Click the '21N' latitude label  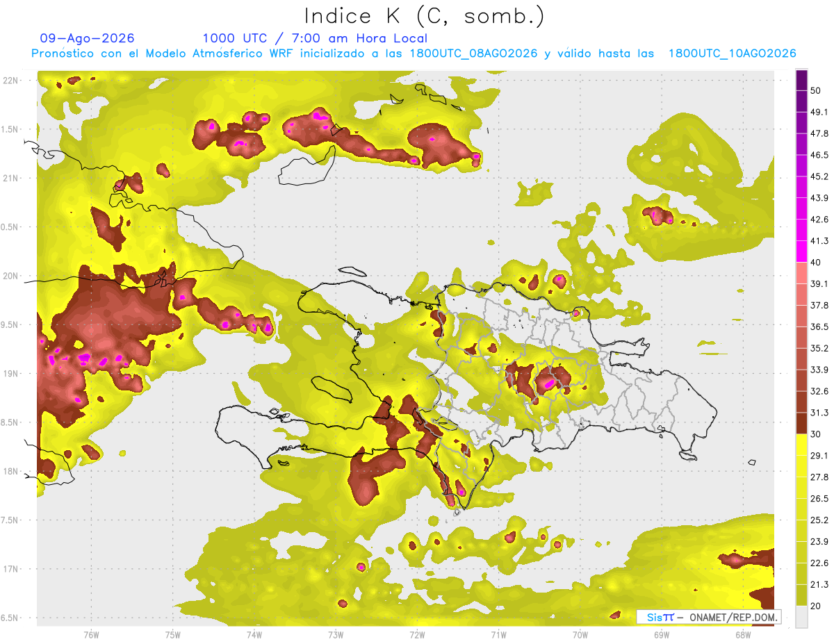pyautogui.click(x=10, y=178)
